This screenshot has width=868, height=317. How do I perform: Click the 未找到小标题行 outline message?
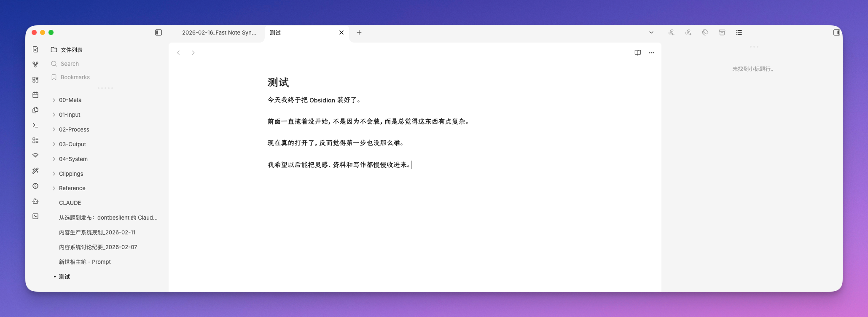pyautogui.click(x=753, y=69)
